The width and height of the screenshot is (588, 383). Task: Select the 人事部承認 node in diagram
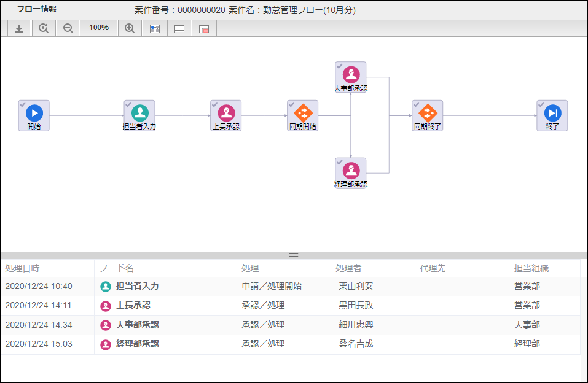coord(351,77)
